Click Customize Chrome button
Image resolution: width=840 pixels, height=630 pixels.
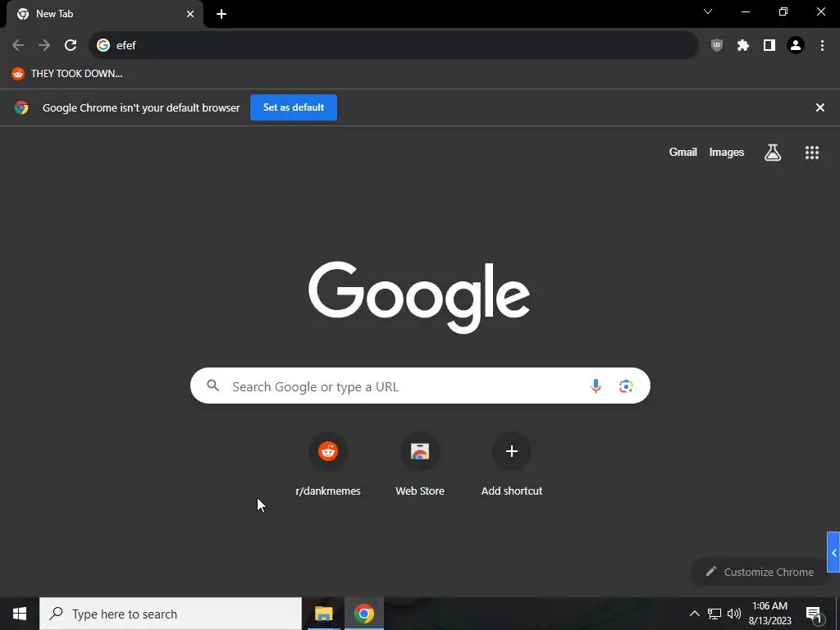760,572
